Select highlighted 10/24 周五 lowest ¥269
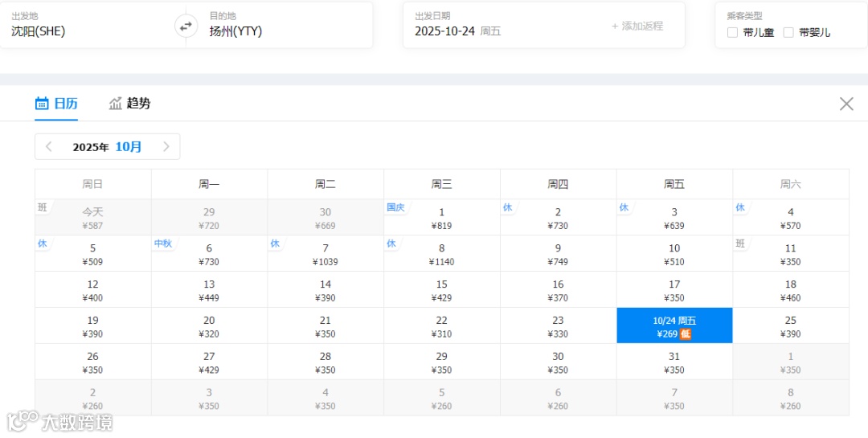This screenshot has width=868, height=438. pyautogui.click(x=674, y=325)
